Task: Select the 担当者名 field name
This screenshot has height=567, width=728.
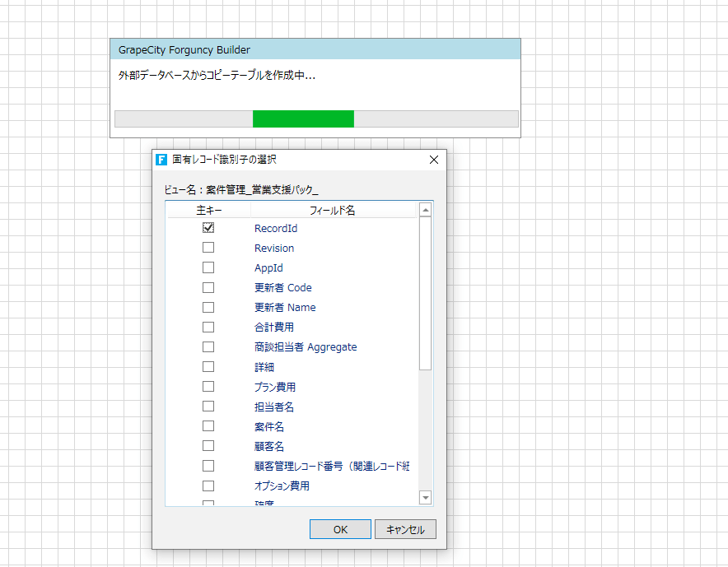Action: pyautogui.click(x=274, y=407)
